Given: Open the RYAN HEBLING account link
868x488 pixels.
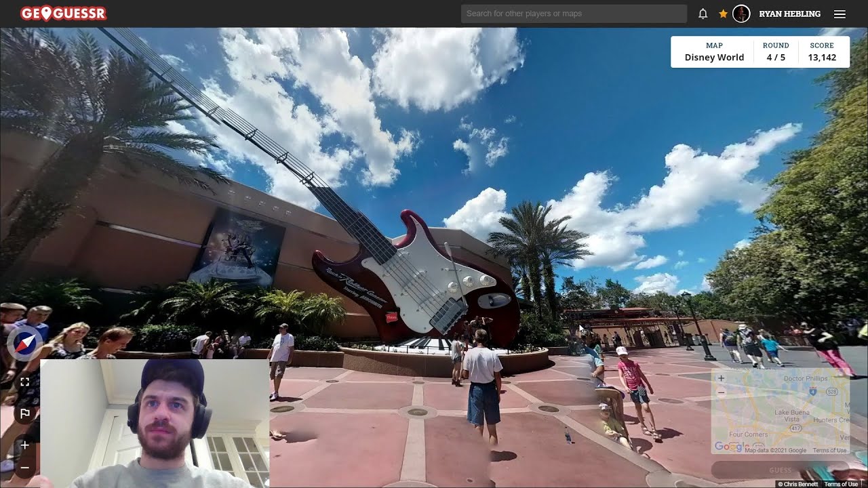Looking at the screenshot, I should click(790, 14).
